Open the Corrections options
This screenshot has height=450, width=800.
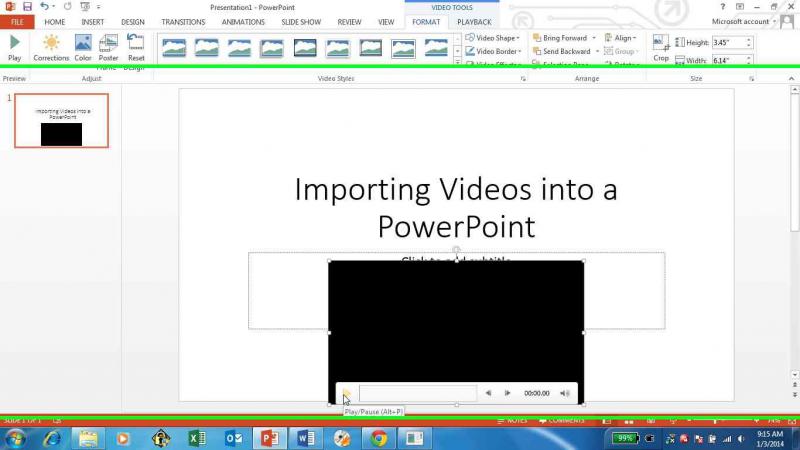pos(51,48)
